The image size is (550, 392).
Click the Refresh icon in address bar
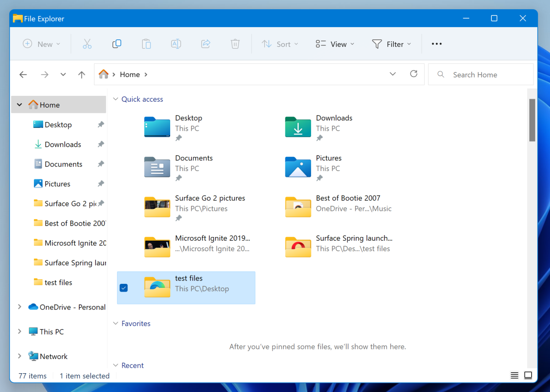point(414,74)
